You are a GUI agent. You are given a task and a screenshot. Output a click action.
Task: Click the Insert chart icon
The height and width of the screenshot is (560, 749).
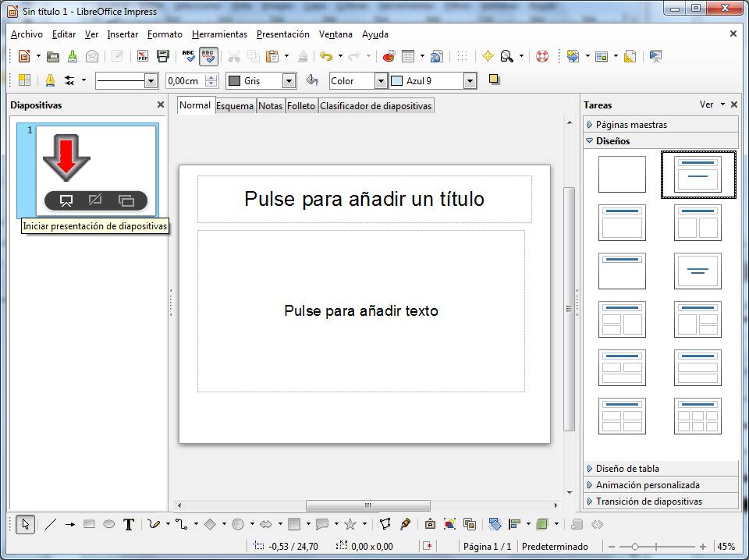(x=389, y=56)
